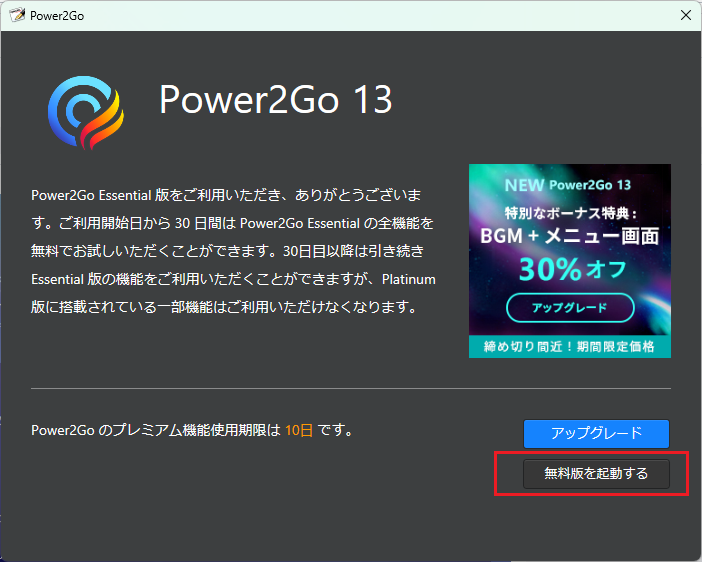This screenshot has height=562, width=702.
Task: Click the Power2Go 13 heading text
Action: click(x=275, y=99)
